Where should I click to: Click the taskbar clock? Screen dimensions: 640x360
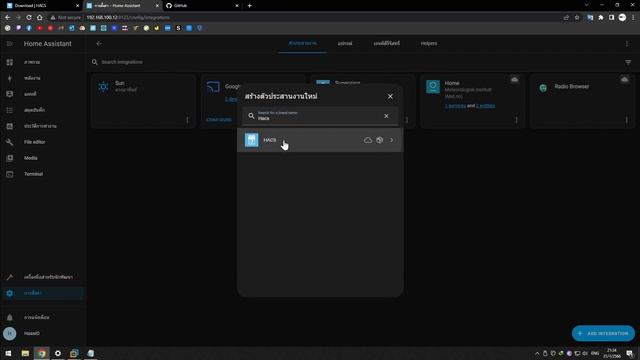[611, 353]
